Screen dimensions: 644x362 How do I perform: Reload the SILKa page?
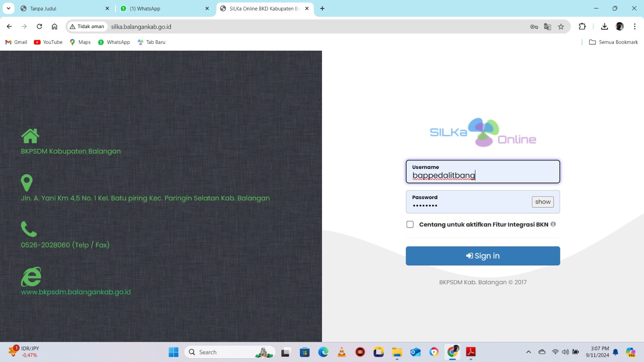pos(39,27)
